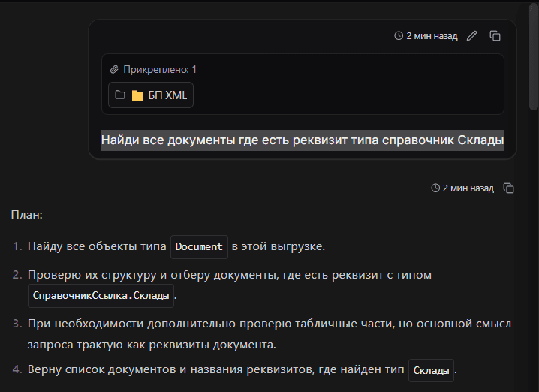
Task: Copy the user message via copy icon
Action: coord(495,36)
